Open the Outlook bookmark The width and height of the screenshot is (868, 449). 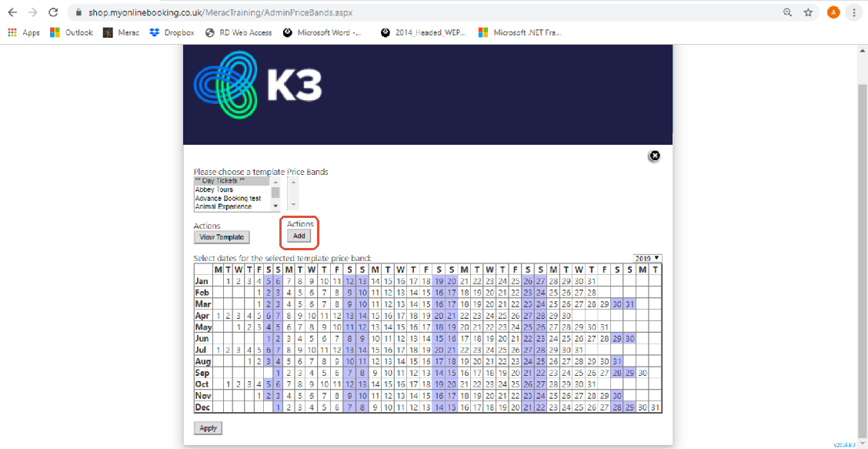pyautogui.click(x=72, y=32)
